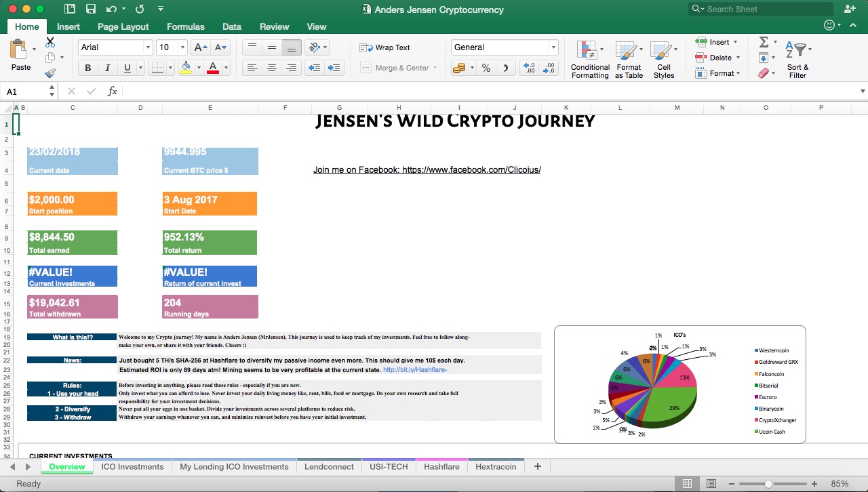Decrease decimal places
Image resolution: width=868 pixels, height=492 pixels.
[549, 68]
